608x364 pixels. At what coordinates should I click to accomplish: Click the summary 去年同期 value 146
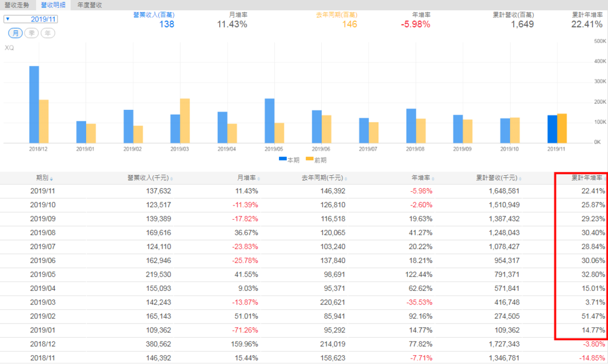[x=349, y=24]
